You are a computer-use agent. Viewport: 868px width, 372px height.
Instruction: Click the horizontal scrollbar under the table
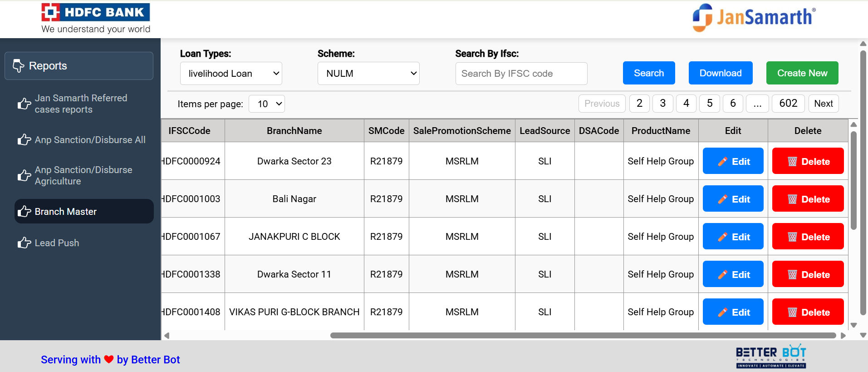click(x=583, y=336)
